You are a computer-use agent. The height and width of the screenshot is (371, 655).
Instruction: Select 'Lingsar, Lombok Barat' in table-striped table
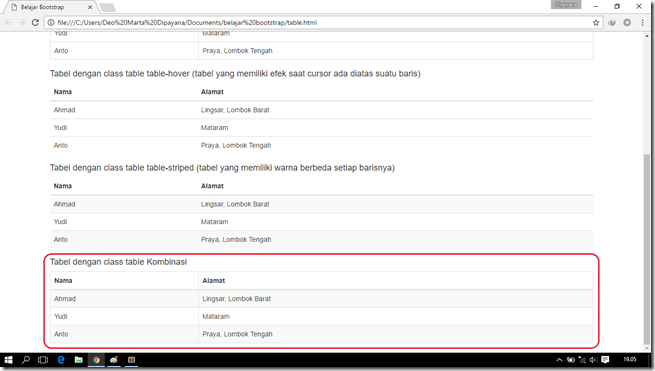(x=235, y=204)
